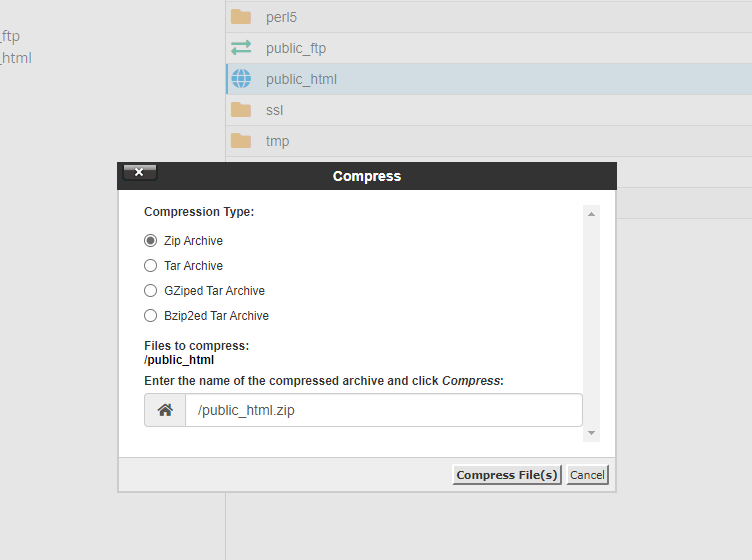Image resolution: width=752 pixels, height=560 pixels.
Task: Choose GZiped Tar Archive option
Action: coord(151,291)
